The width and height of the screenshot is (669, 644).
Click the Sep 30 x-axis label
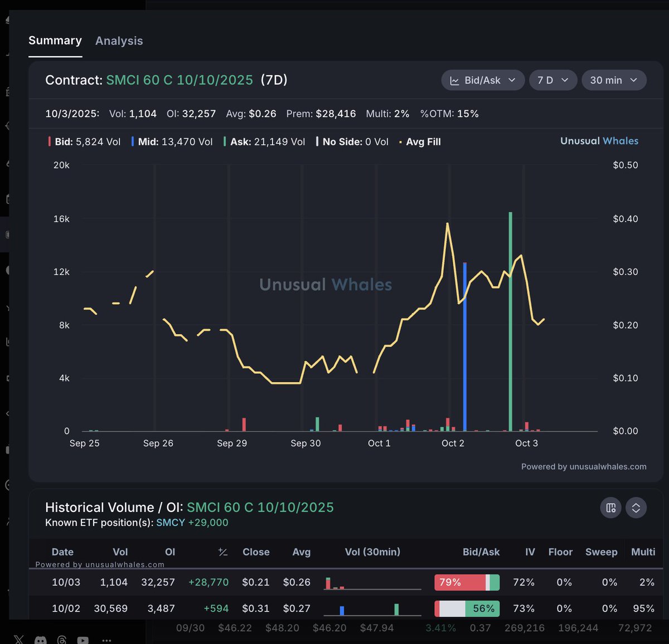306,443
